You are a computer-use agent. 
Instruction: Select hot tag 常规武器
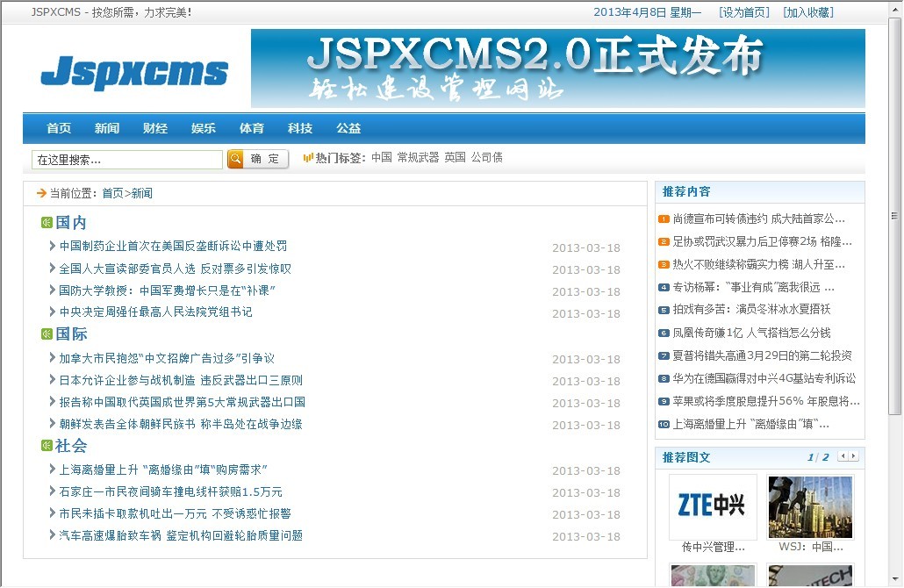pos(418,157)
